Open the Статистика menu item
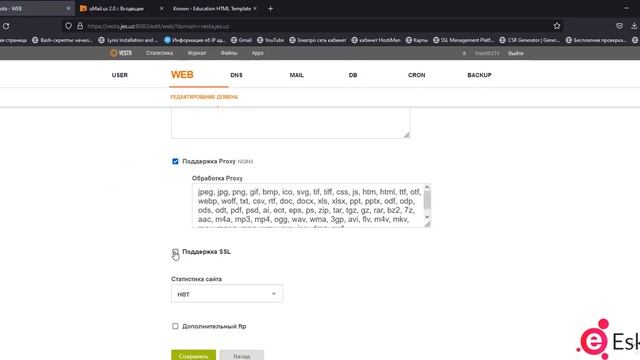640x360 pixels. [x=160, y=53]
